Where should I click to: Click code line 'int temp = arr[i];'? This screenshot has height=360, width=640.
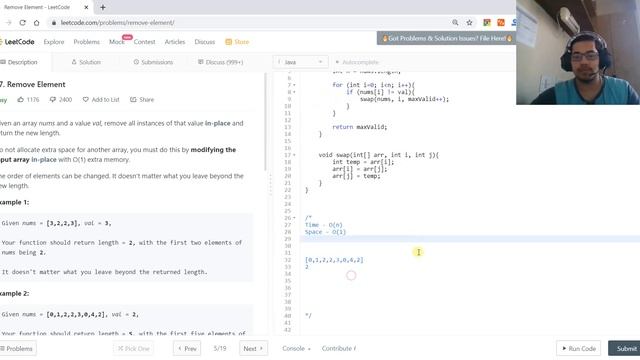(x=363, y=162)
